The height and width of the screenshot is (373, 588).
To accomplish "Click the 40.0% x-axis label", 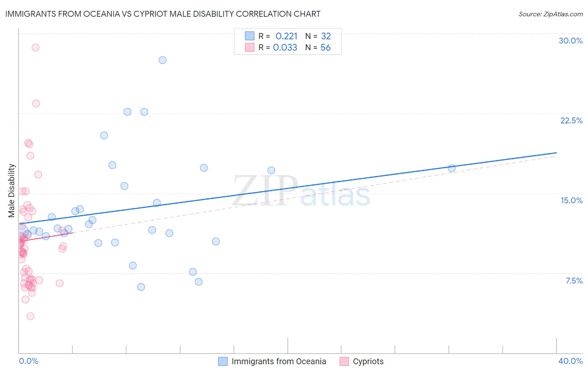I will [570, 361].
